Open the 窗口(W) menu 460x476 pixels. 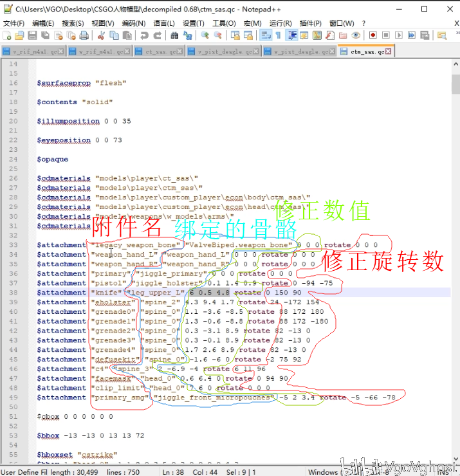[342, 23]
